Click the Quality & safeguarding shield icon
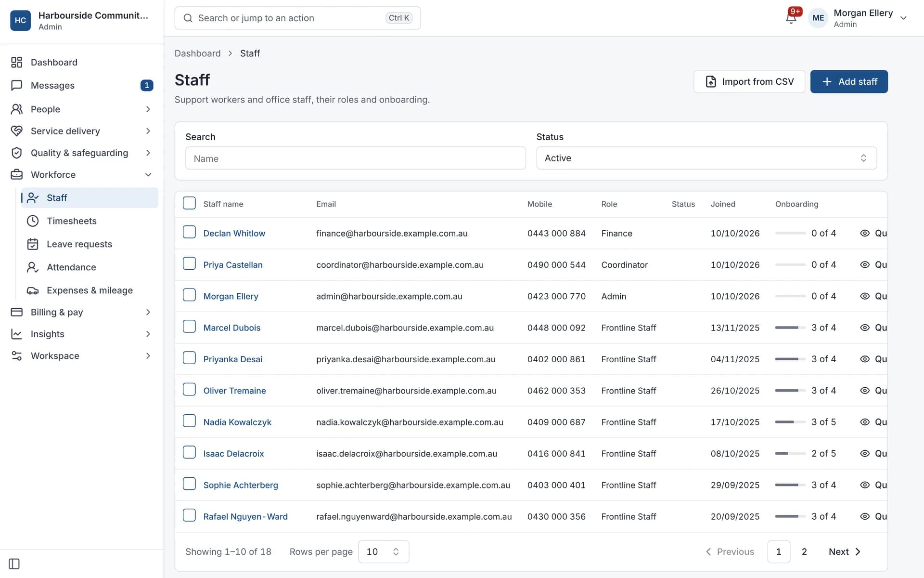Screen dimensions: 924x578 [x=17, y=153]
